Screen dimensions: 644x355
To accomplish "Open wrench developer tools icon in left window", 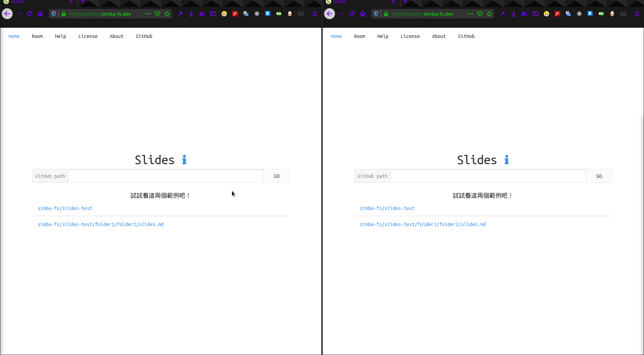I will [180, 14].
